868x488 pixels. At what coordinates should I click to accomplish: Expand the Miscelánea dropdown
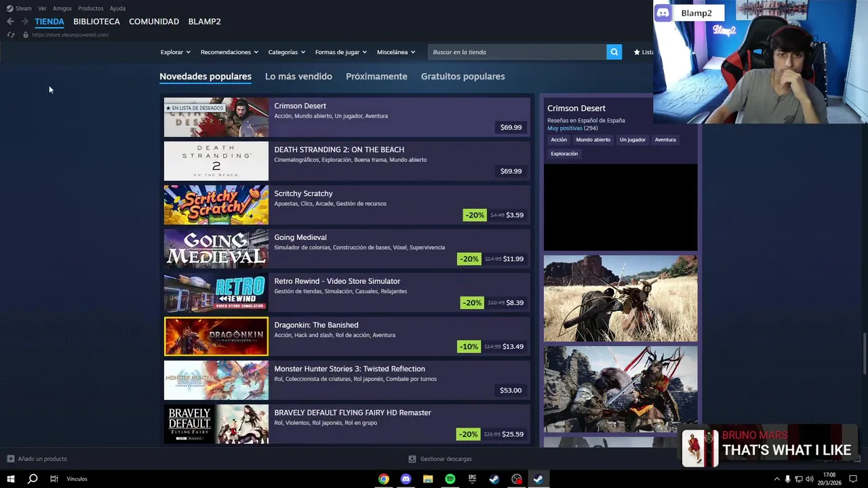click(396, 52)
